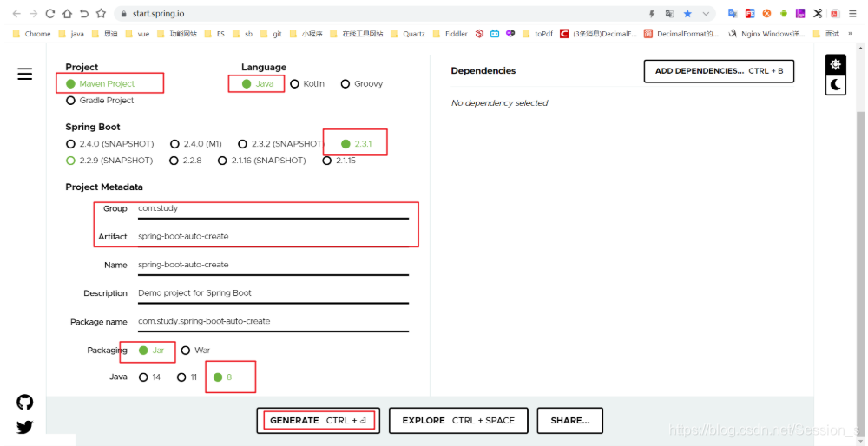Open the vue bookmarks folder

tap(138, 34)
